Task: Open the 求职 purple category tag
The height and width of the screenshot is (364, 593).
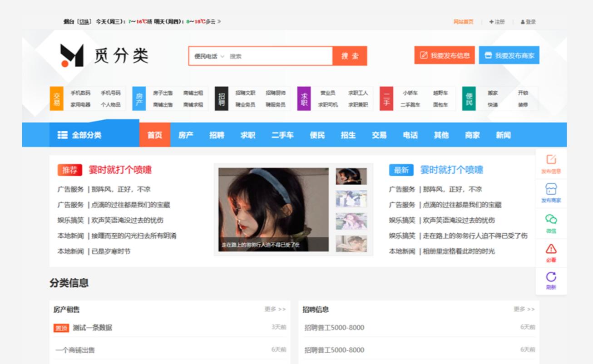Action: coord(304,98)
